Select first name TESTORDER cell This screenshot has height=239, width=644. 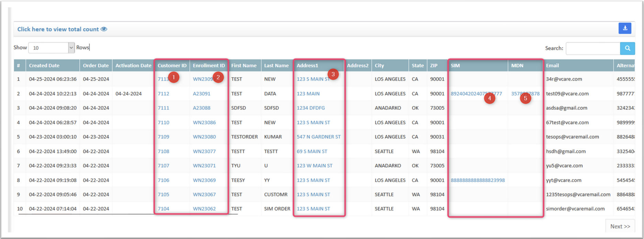tap(244, 137)
